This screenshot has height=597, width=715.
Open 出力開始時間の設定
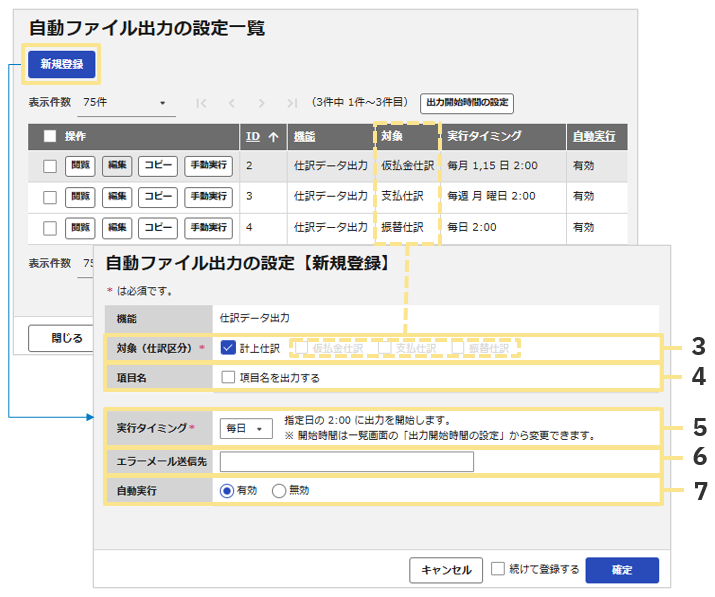click(466, 103)
